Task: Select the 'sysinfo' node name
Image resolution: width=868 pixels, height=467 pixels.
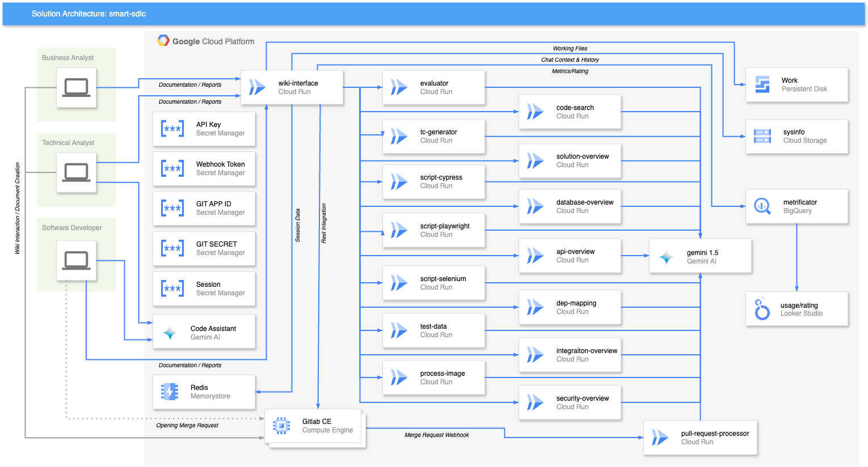Action: click(794, 132)
